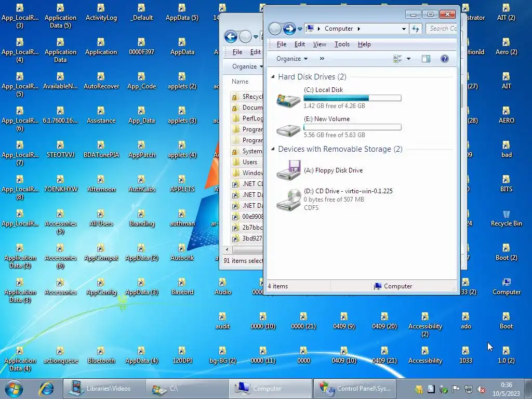Image resolution: width=532 pixels, height=399 pixels.
Task: Select the Bluetooth desktop shortcut
Action: coord(101,355)
